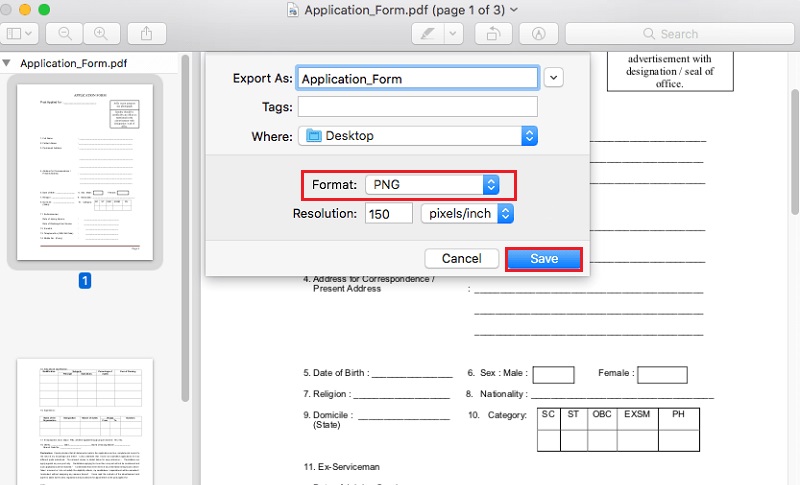Tick the Female checkbox in form
Viewport: 800px width, 485px height.
[662, 375]
